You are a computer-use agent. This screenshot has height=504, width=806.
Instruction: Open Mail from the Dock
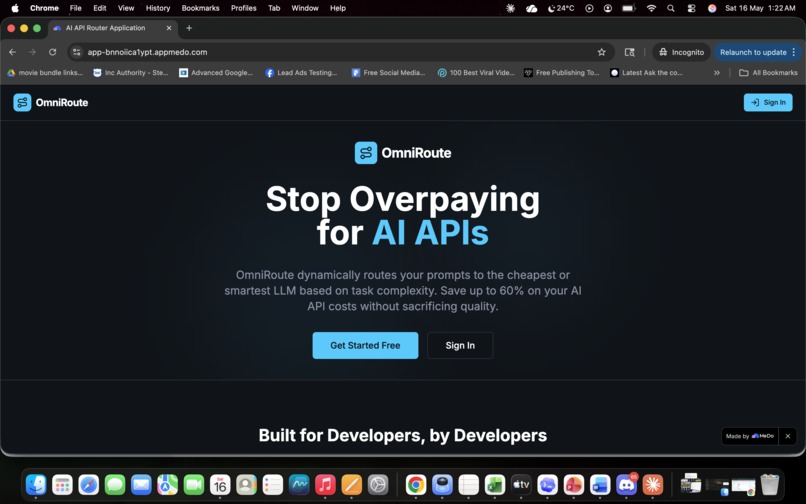141,484
